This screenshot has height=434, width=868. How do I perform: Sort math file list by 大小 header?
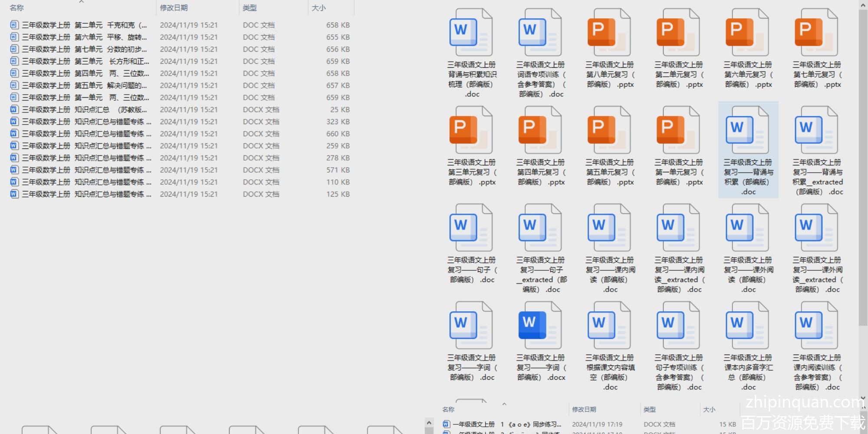pos(319,8)
